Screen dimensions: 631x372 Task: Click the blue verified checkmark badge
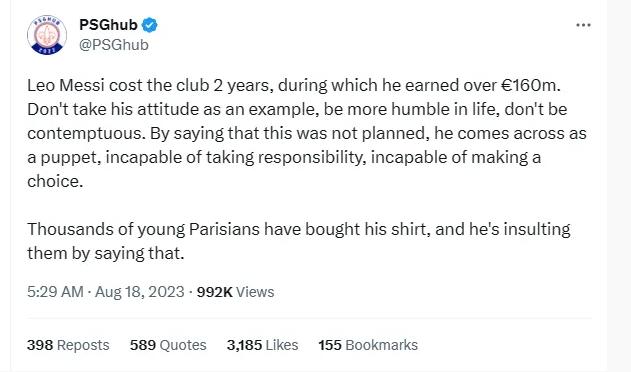point(149,25)
